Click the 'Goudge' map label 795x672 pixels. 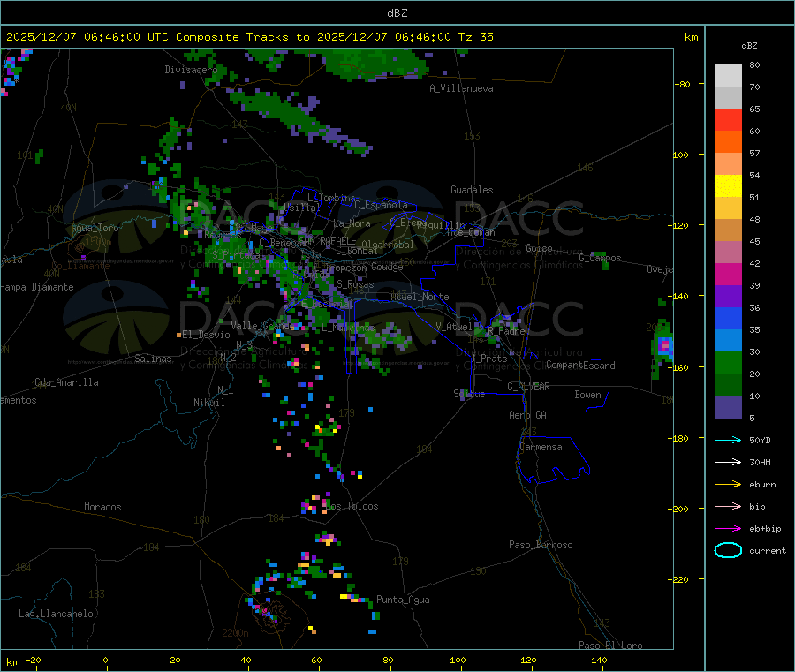(x=387, y=267)
